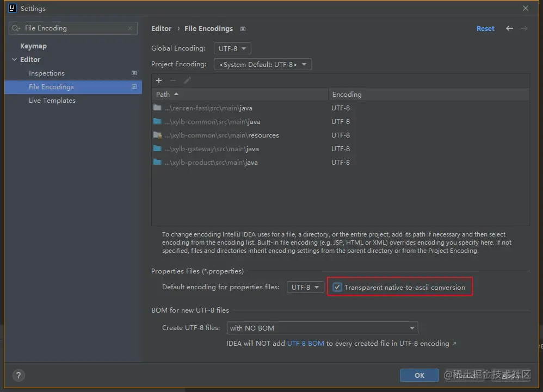Add a new path encoding entry
Image resolution: width=543 pixels, height=392 pixels.
coord(158,80)
